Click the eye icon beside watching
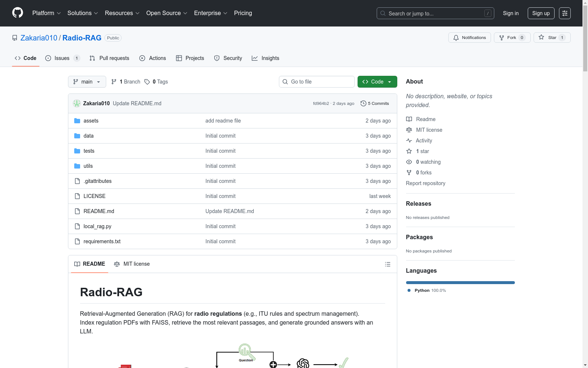 pyautogui.click(x=409, y=162)
